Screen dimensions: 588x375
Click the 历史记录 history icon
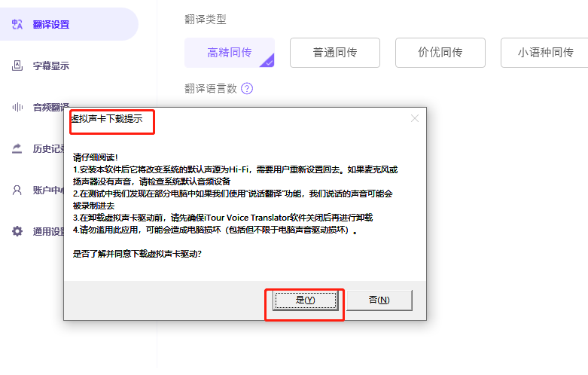pyautogui.click(x=17, y=148)
